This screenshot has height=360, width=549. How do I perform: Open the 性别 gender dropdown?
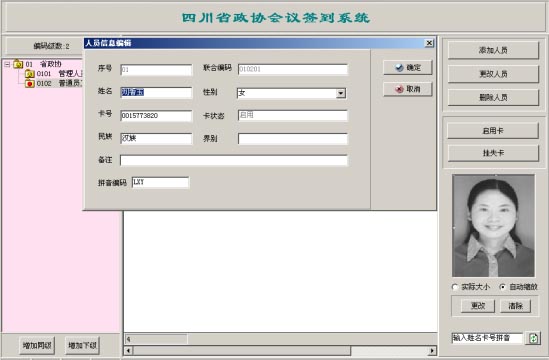coord(341,93)
